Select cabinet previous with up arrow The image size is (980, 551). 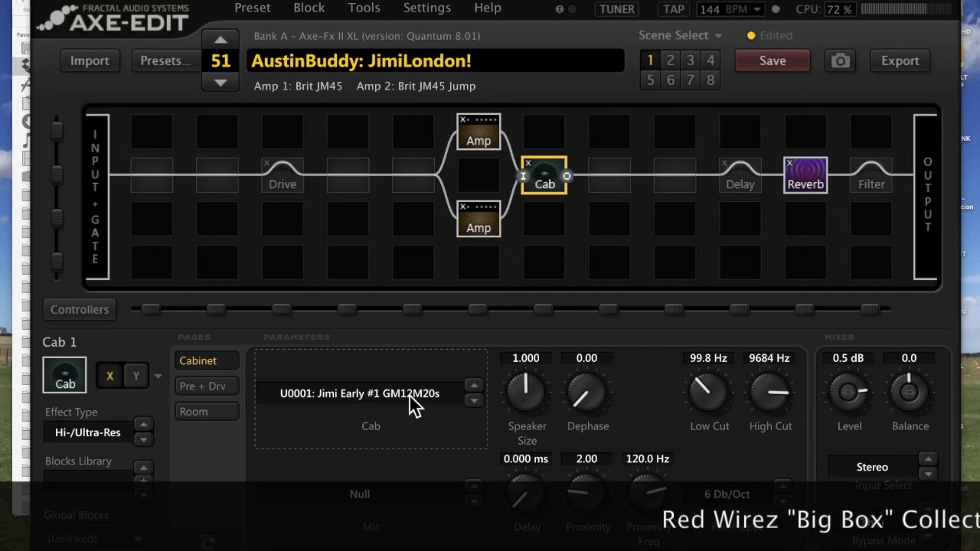[x=474, y=386]
